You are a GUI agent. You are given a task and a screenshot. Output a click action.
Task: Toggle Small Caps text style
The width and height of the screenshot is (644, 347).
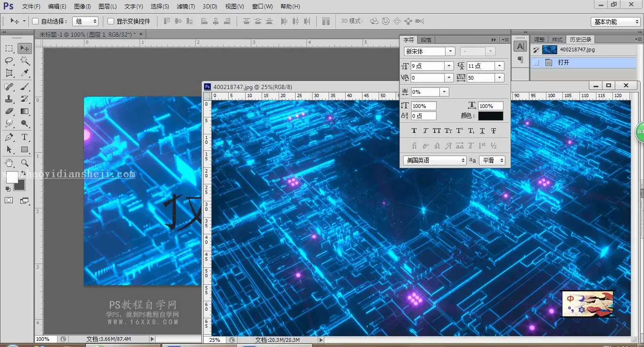click(x=448, y=131)
